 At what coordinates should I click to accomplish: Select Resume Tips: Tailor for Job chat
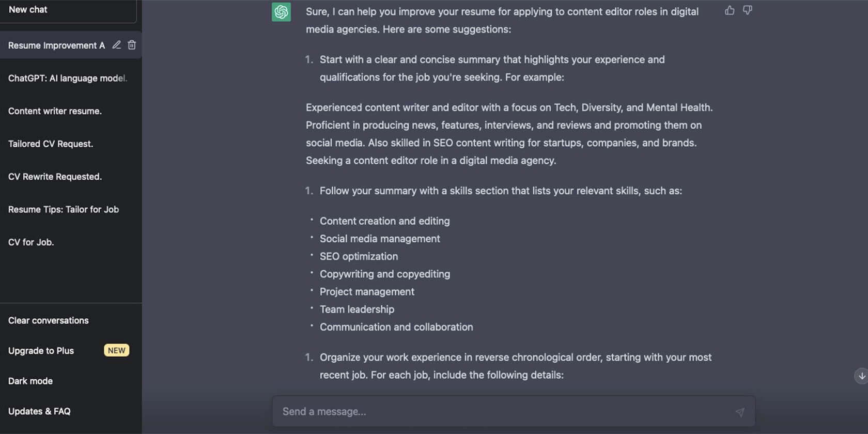pyautogui.click(x=63, y=209)
